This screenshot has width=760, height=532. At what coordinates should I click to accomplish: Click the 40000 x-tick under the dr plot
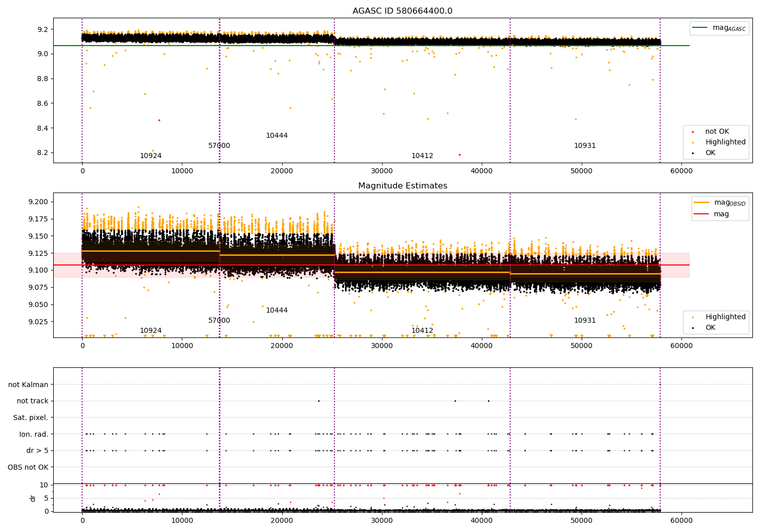pyautogui.click(x=481, y=520)
